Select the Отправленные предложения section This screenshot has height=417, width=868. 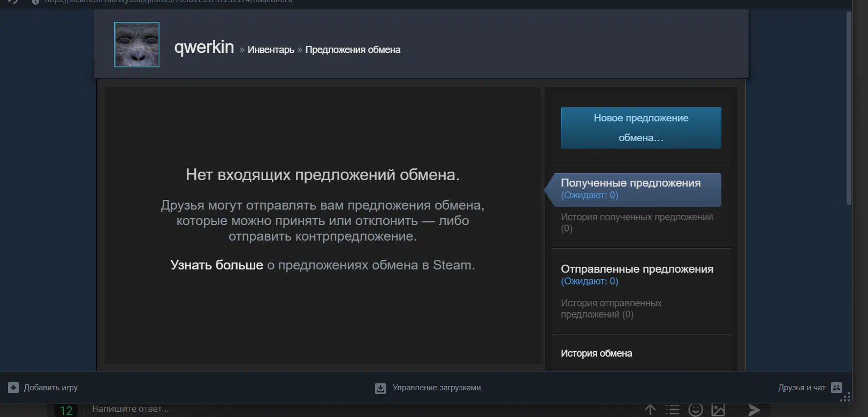tap(637, 274)
